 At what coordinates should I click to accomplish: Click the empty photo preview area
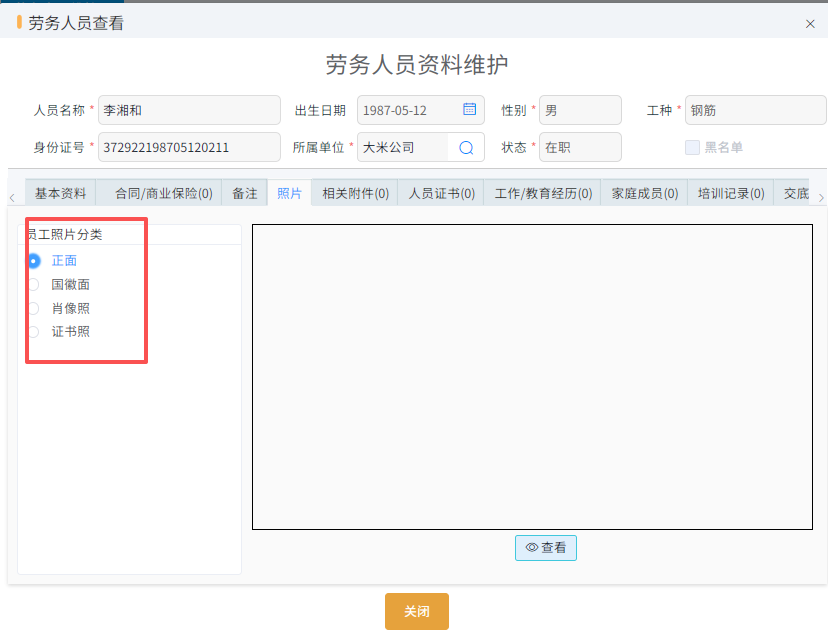(x=532, y=377)
